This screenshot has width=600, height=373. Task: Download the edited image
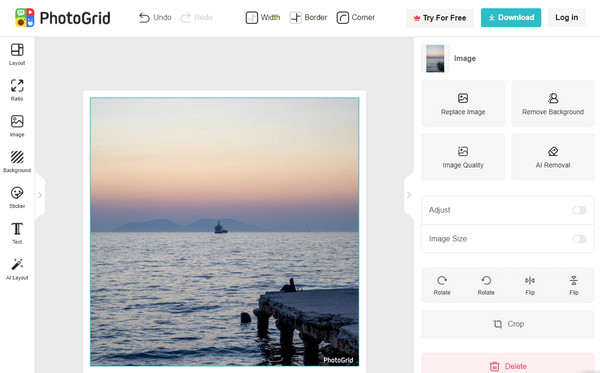511,18
